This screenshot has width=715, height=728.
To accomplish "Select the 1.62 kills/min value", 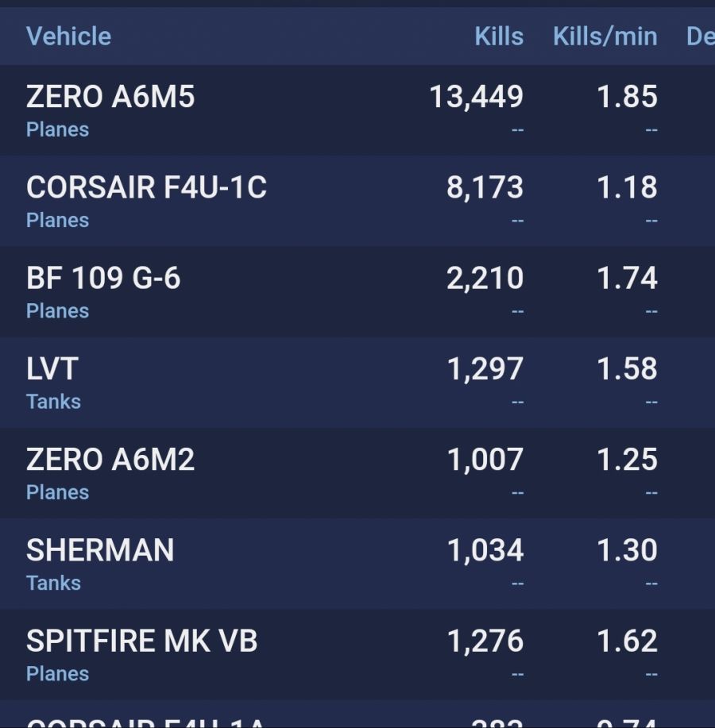I will click(627, 641).
